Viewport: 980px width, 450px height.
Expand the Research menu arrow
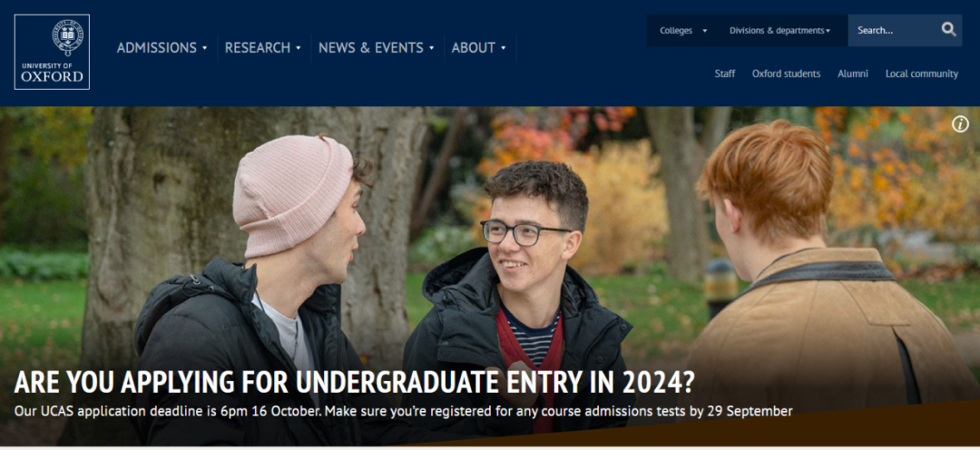[299, 48]
